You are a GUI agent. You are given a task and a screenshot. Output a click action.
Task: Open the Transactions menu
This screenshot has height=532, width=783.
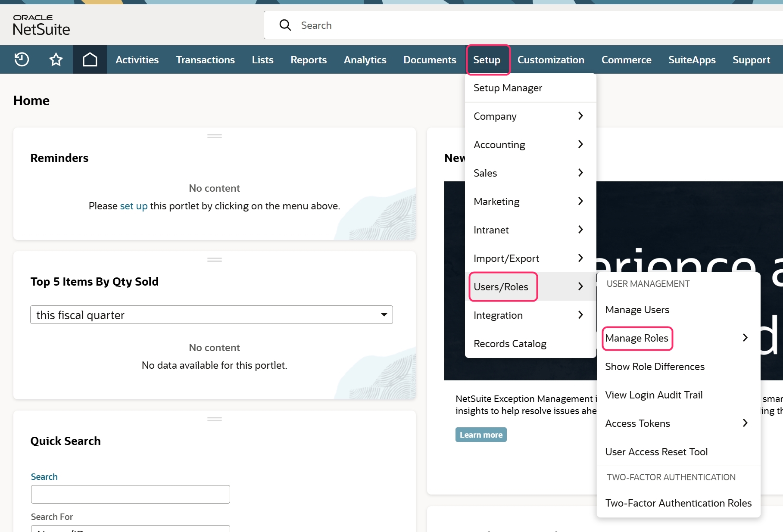(x=205, y=59)
